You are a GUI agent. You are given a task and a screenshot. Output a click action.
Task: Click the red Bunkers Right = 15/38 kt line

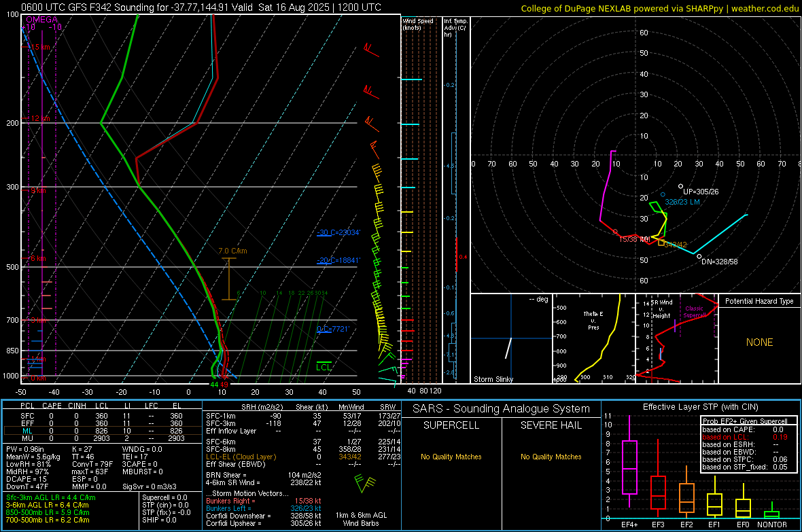tap(264, 501)
